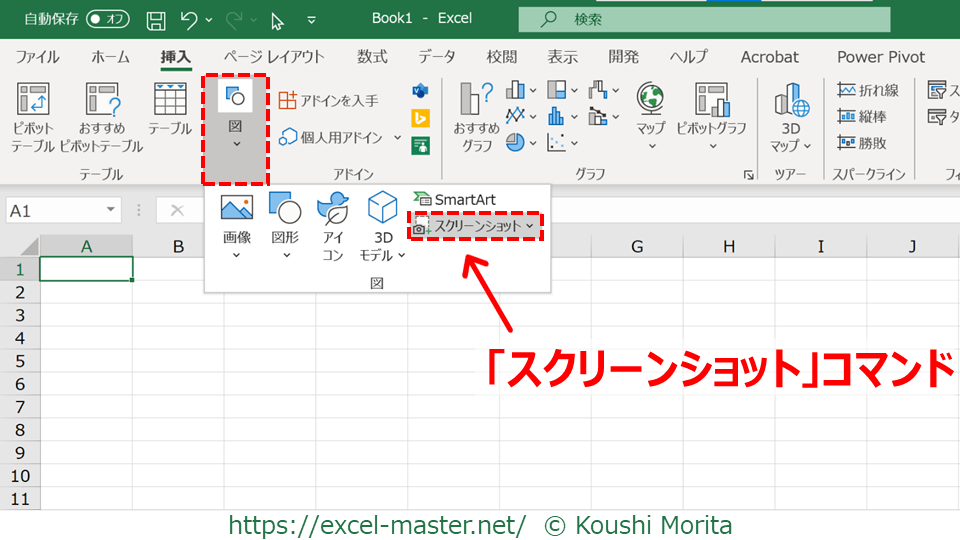Switch to the Home (ホーム) tab
The height and width of the screenshot is (540, 960).
pos(110,57)
